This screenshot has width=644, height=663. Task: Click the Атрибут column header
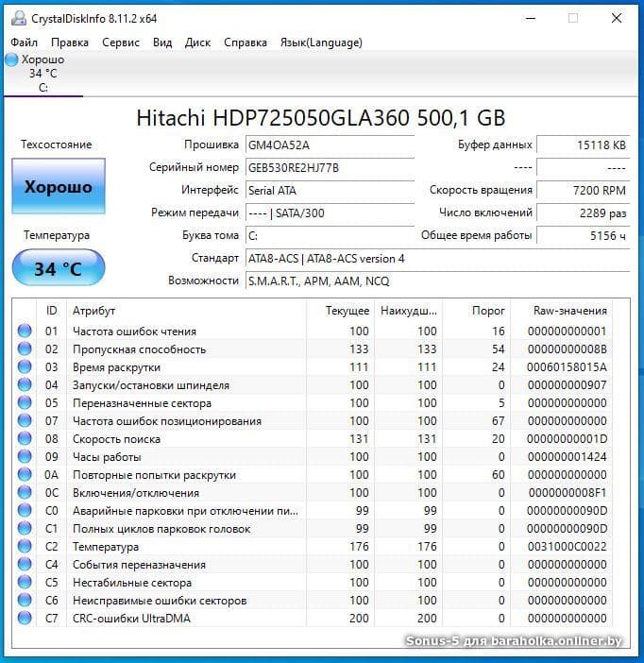(x=186, y=311)
